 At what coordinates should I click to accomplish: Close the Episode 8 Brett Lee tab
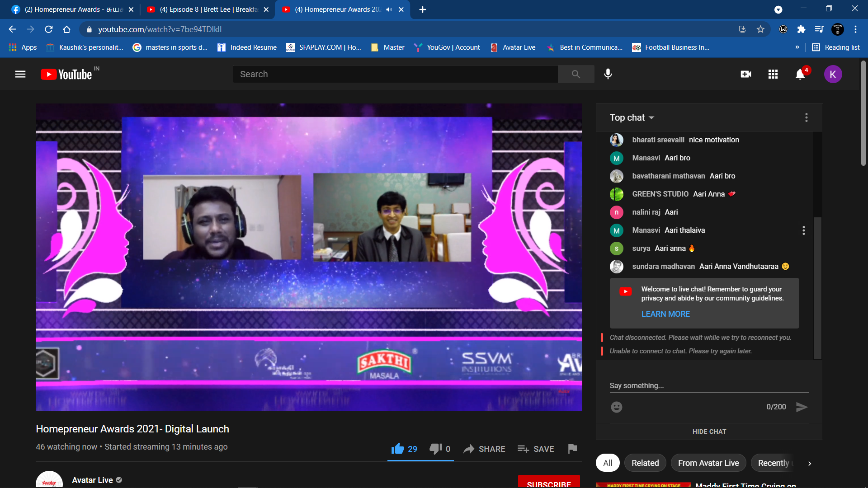point(266,9)
